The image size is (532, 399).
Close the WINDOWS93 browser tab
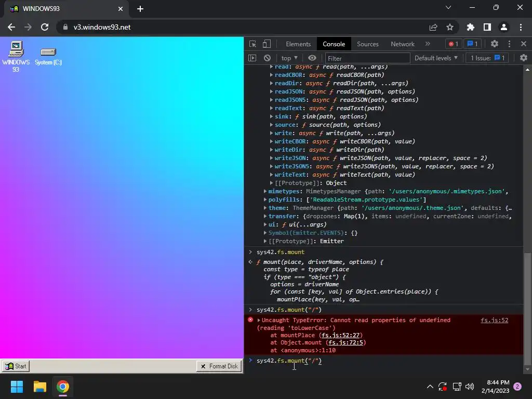(x=120, y=9)
